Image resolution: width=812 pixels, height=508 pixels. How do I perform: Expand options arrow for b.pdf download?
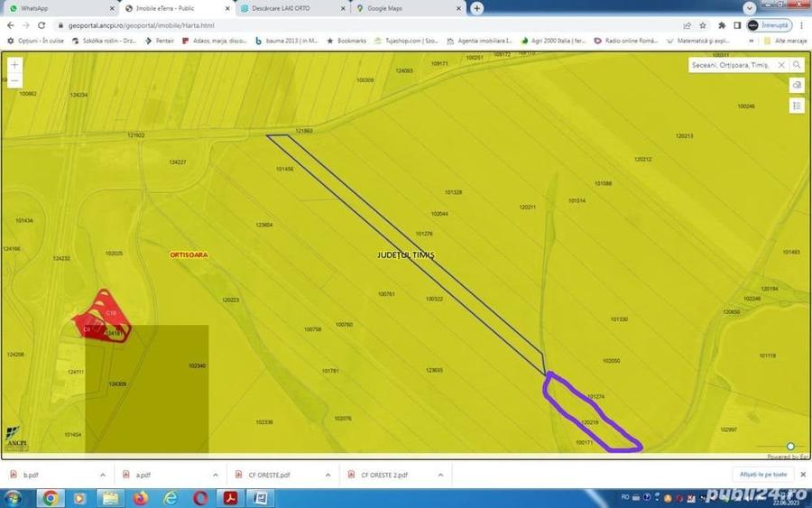[x=103, y=475]
